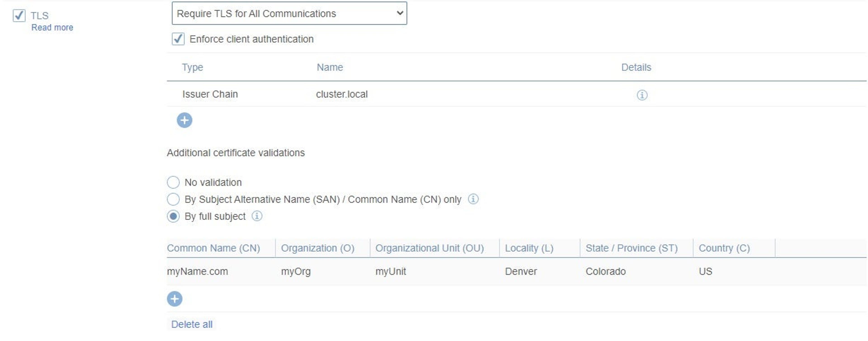Click Delete all link
The image size is (868, 341).
pyautogui.click(x=192, y=324)
